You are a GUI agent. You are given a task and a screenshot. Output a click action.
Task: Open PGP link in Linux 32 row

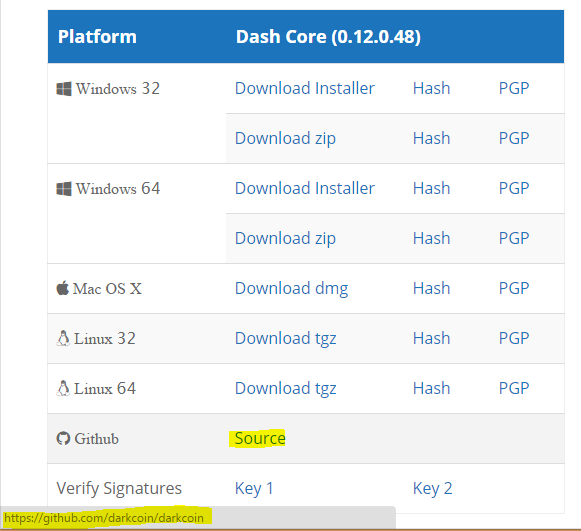coord(514,339)
